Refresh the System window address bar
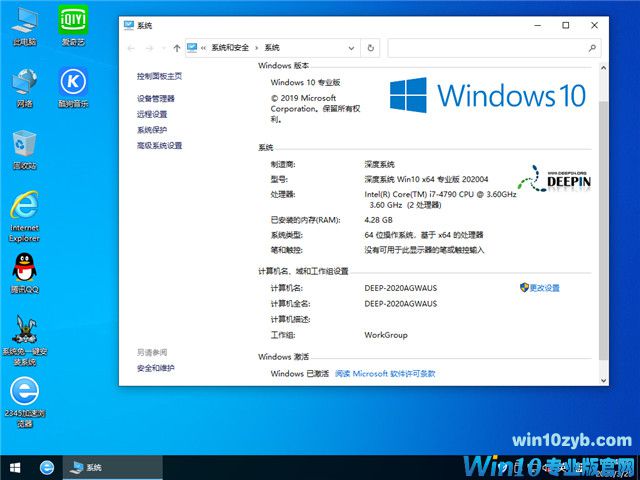Viewport: 640px width, 480px height. point(371,48)
